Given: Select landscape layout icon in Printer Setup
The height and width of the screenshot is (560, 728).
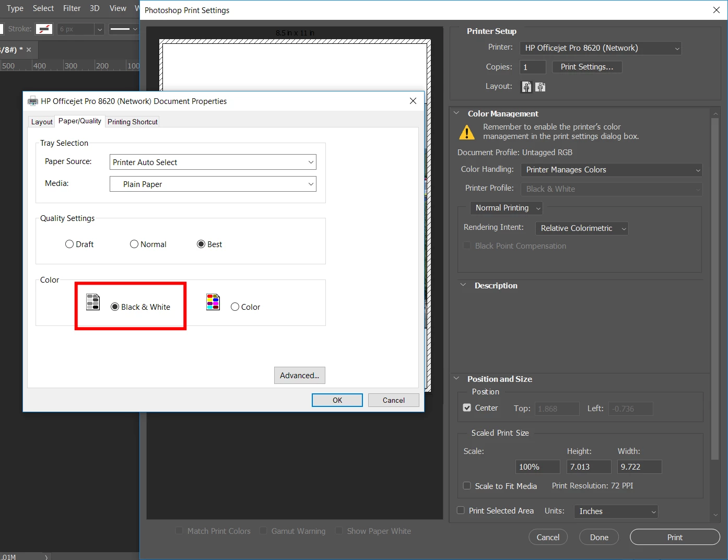Looking at the screenshot, I should 540,87.
